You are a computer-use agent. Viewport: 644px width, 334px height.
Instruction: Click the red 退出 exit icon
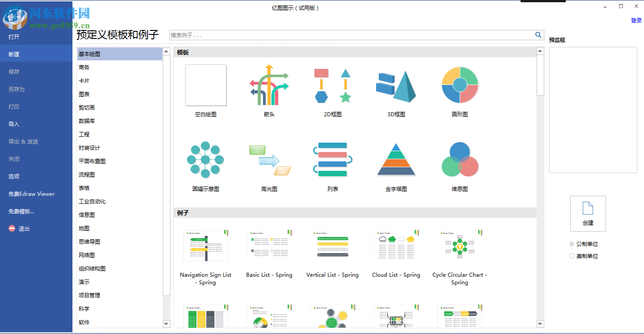12,228
